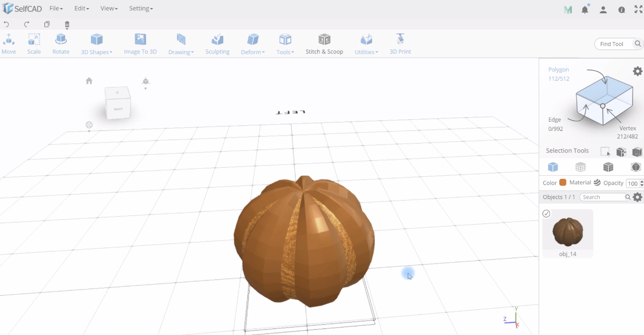
Task: Open objects panel settings gear
Action: [637, 197]
